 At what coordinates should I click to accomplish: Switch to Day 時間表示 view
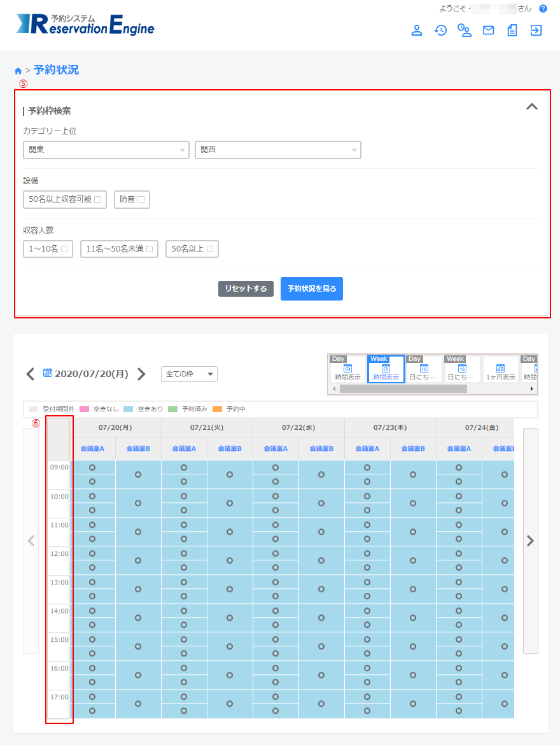(347, 369)
